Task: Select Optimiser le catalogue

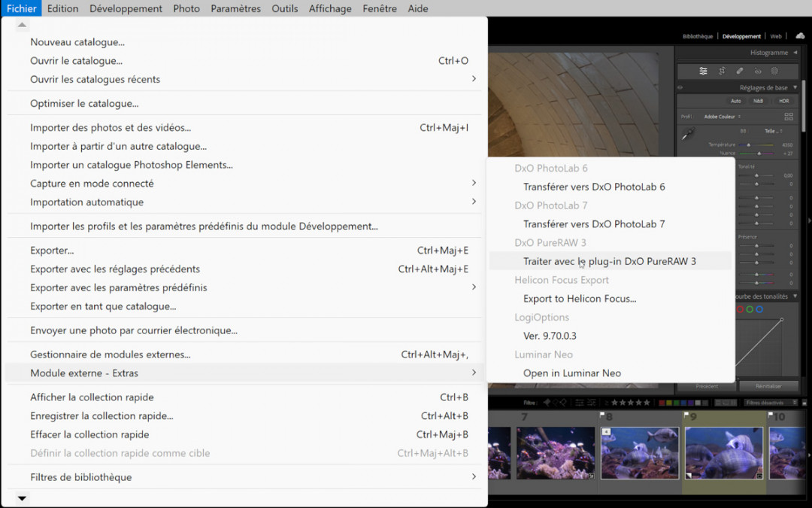Action: [244, 103]
